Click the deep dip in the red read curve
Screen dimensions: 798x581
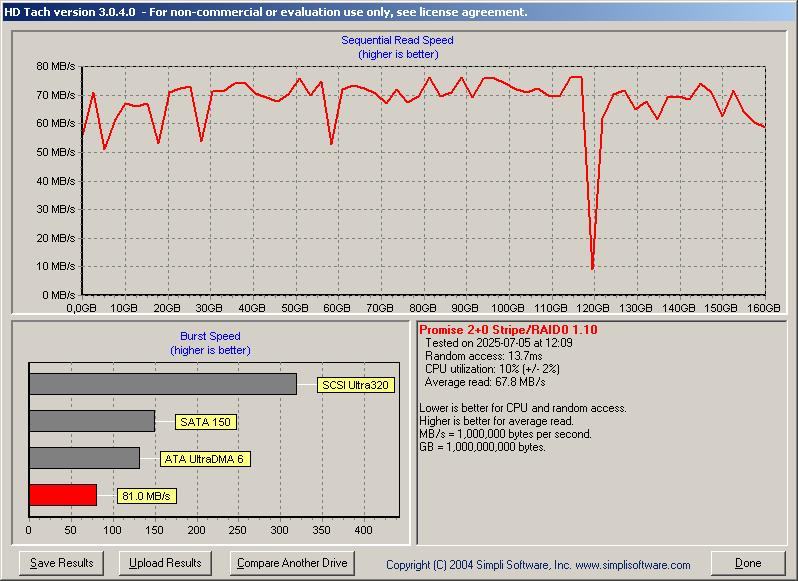click(x=592, y=266)
